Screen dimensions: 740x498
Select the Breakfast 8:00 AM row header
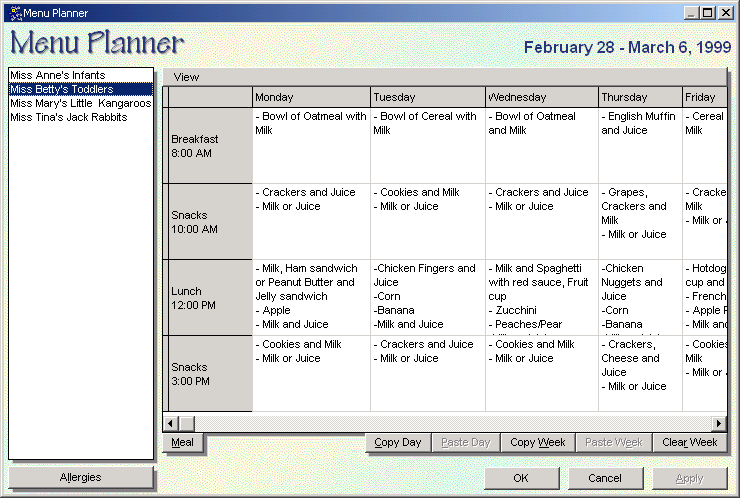click(x=207, y=146)
